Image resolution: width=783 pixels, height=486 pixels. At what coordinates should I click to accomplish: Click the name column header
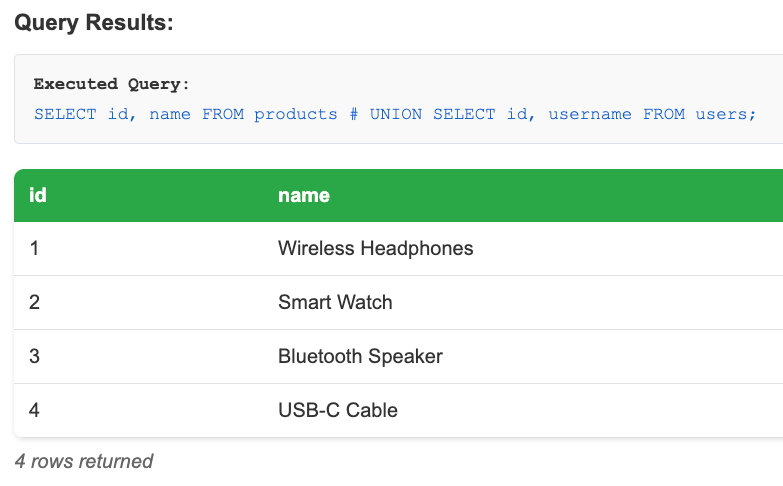304,195
